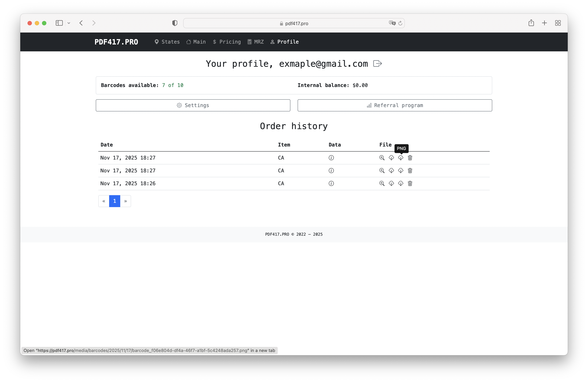Switch to the Pricing page

pos(227,42)
